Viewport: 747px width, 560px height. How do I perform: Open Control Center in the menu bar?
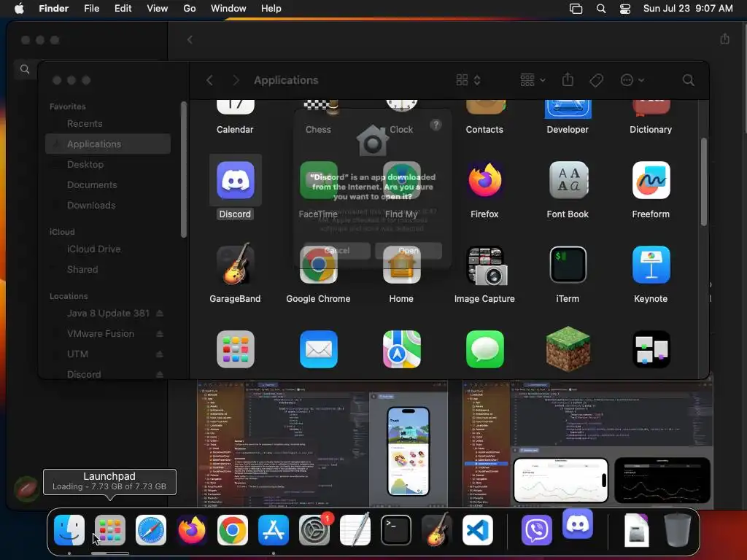(625, 9)
